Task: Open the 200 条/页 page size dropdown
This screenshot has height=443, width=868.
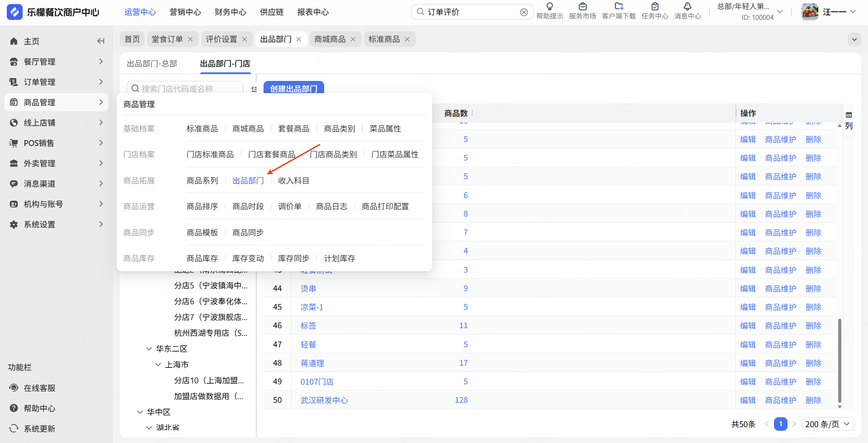Action: 828,424
